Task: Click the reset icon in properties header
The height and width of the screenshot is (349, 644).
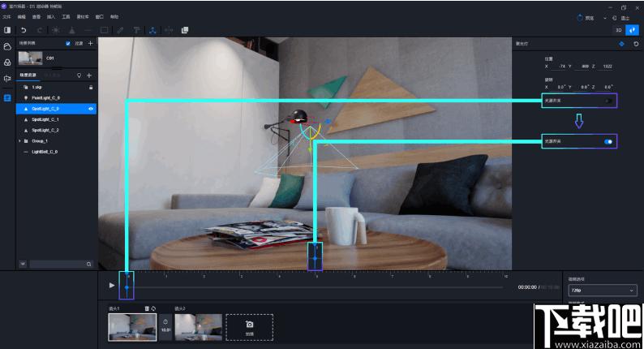Action: coord(636,44)
